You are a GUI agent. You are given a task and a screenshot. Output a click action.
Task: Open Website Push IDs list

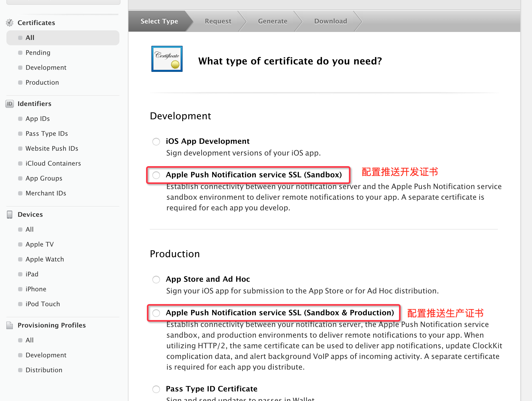52,149
